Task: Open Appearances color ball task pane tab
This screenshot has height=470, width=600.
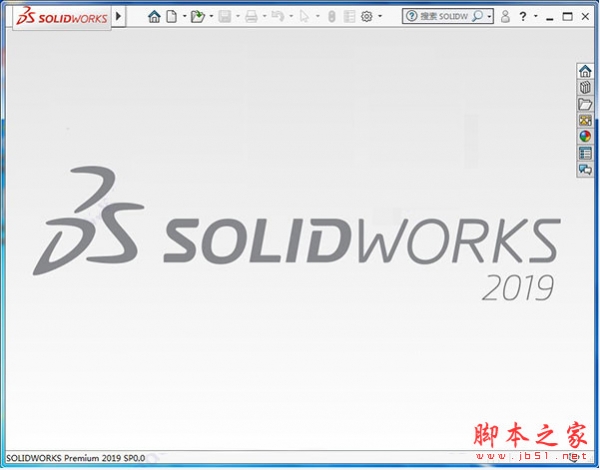Action: (x=585, y=137)
